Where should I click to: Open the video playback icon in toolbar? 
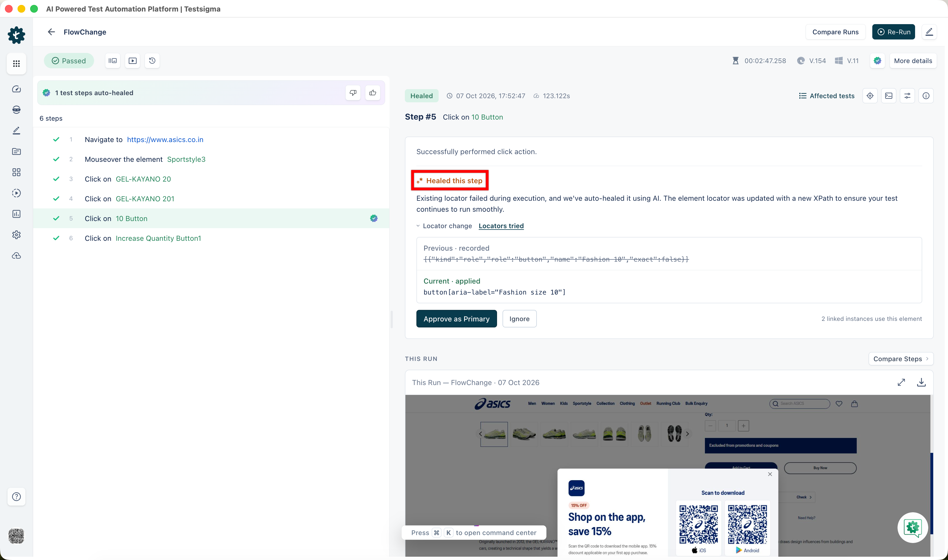pos(132,61)
